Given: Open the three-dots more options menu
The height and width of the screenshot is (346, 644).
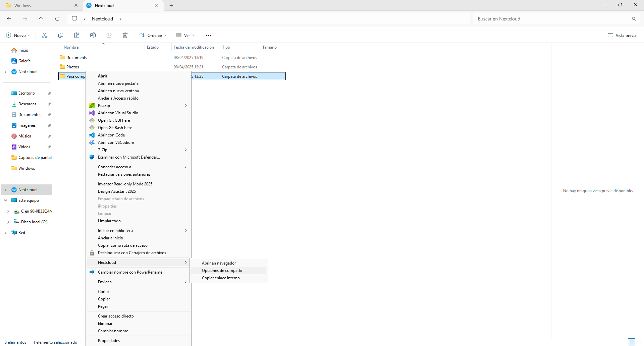Looking at the screenshot, I should click(208, 35).
